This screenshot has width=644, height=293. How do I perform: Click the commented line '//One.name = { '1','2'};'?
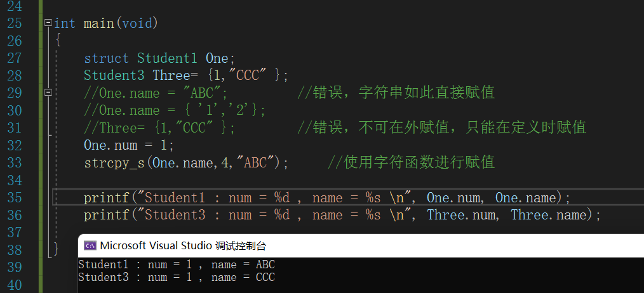175,110
